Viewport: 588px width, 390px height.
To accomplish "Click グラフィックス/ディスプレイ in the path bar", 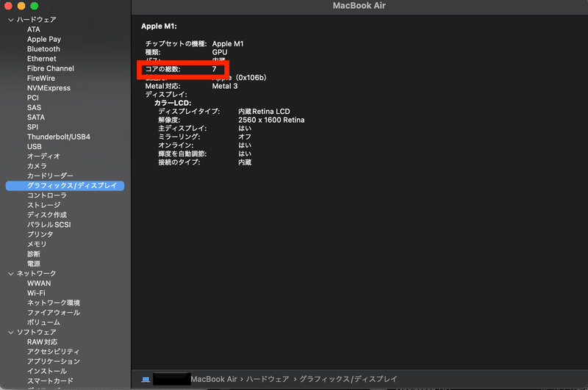I will 348,379.
